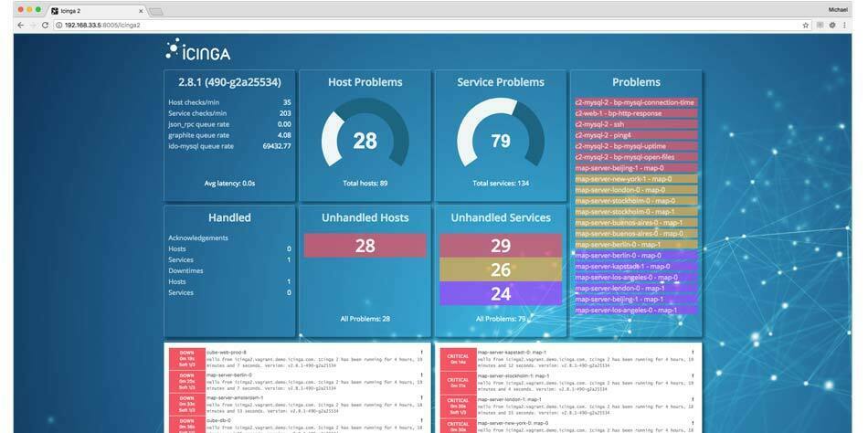Close the Icinga 2 browser tab

(x=141, y=11)
